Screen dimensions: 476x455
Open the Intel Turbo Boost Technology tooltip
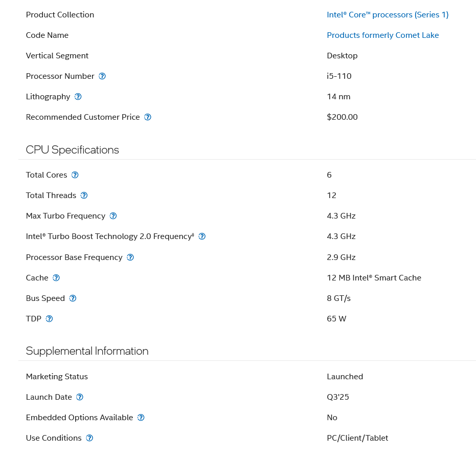click(201, 236)
